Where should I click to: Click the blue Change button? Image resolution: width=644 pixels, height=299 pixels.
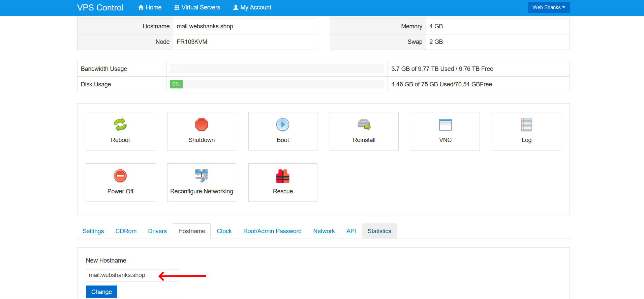coord(101,292)
